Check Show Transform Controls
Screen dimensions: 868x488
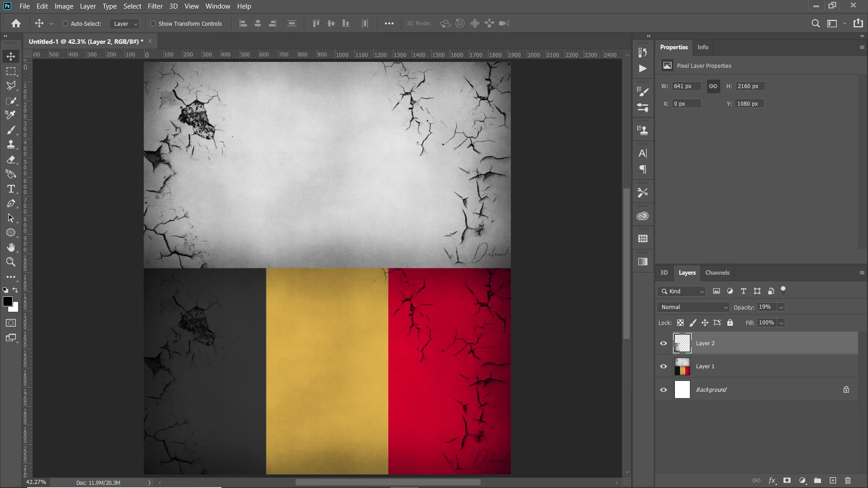(153, 23)
